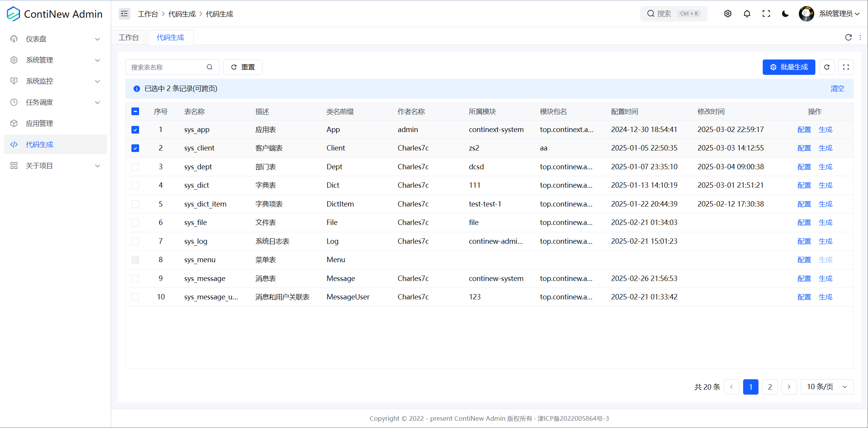Screen dimensions: 868x428
Task: Click the 系统管理 gear icon in the sidebar
Action: point(14,60)
